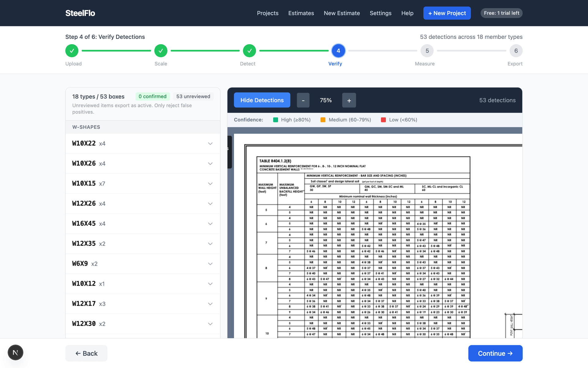588x368 pixels.
Task: Go Back to the previous step
Action: coord(86,353)
